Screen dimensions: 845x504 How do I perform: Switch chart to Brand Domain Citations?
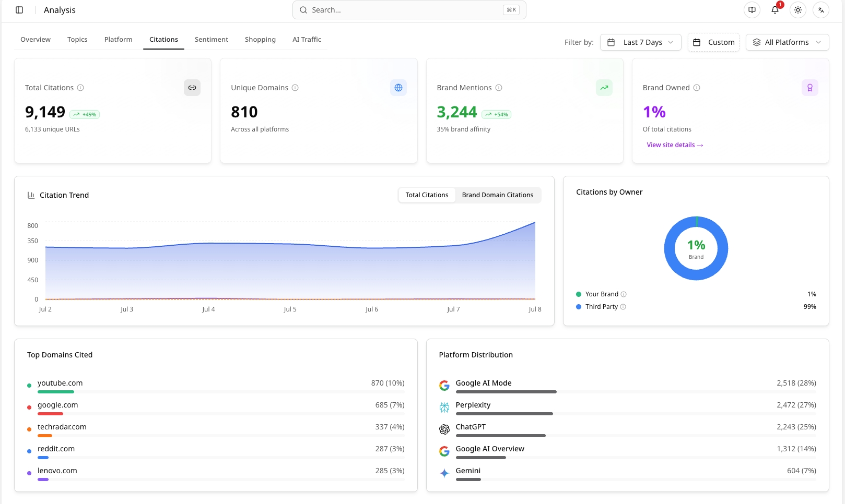498,195
